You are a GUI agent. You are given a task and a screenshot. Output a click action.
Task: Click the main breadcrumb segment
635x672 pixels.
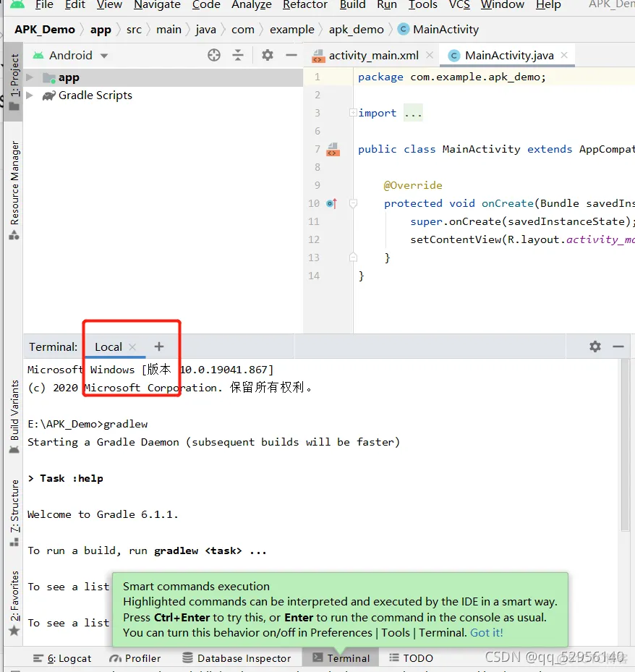pyautogui.click(x=169, y=30)
